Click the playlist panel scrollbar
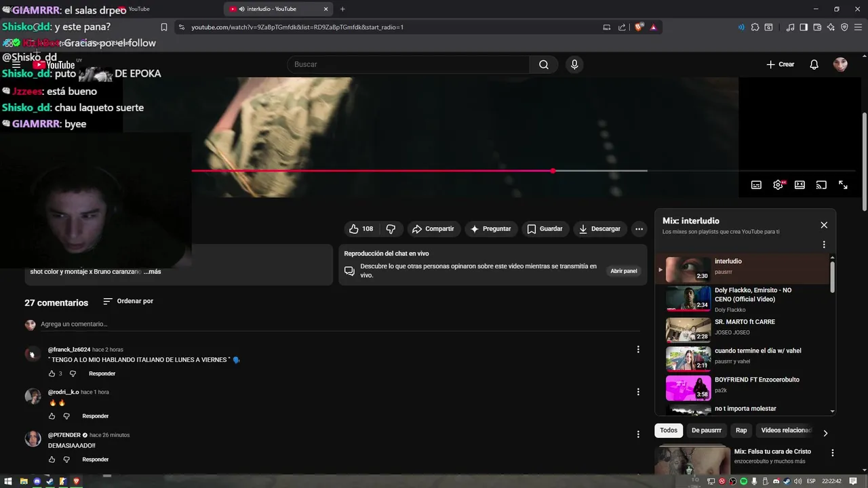Screen dimensions: 868x488 click(x=832, y=277)
